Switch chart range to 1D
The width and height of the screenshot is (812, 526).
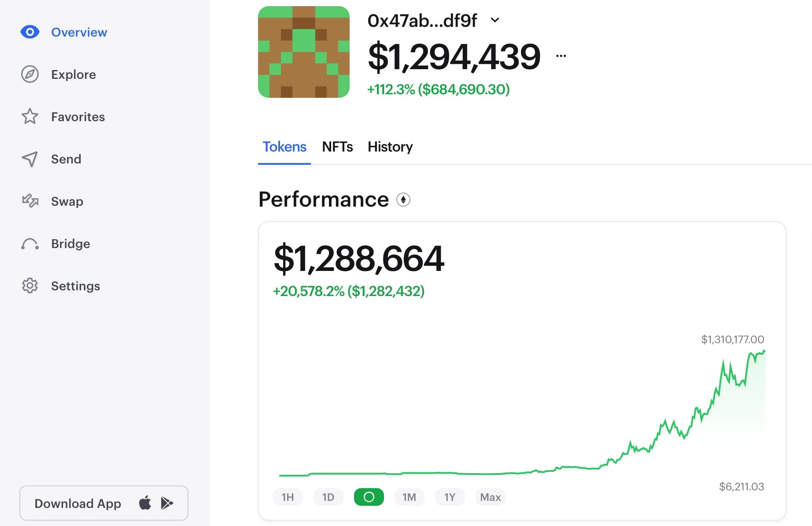[328, 497]
